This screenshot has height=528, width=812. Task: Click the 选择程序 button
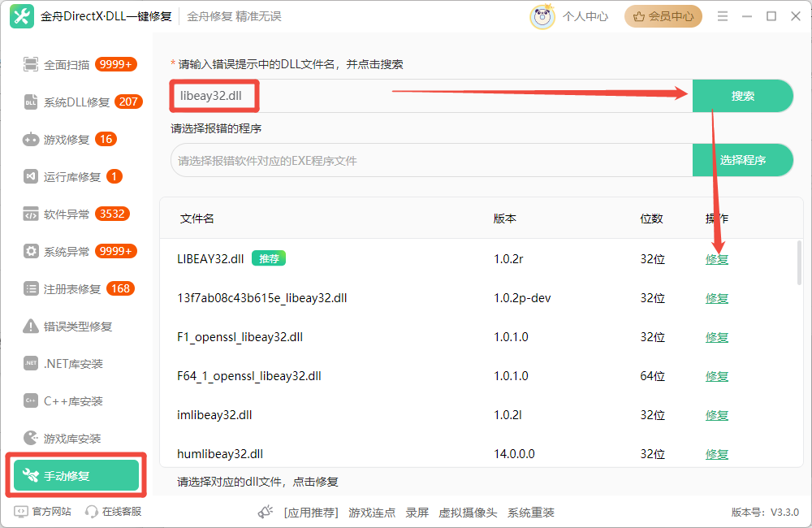743,160
